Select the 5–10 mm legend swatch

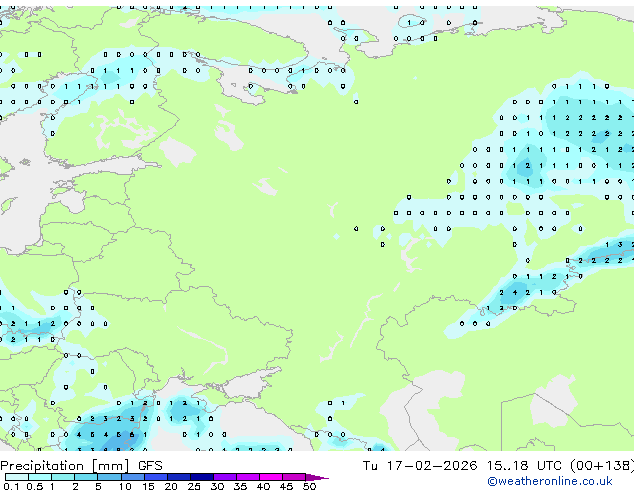coord(109,477)
